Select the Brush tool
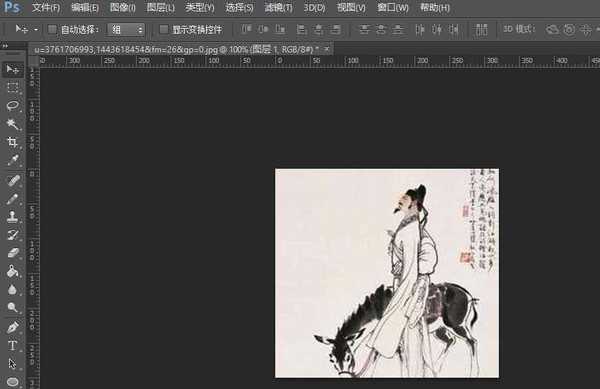Viewport: 600px width, 389px height. pyautogui.click(x=13, y=199)
